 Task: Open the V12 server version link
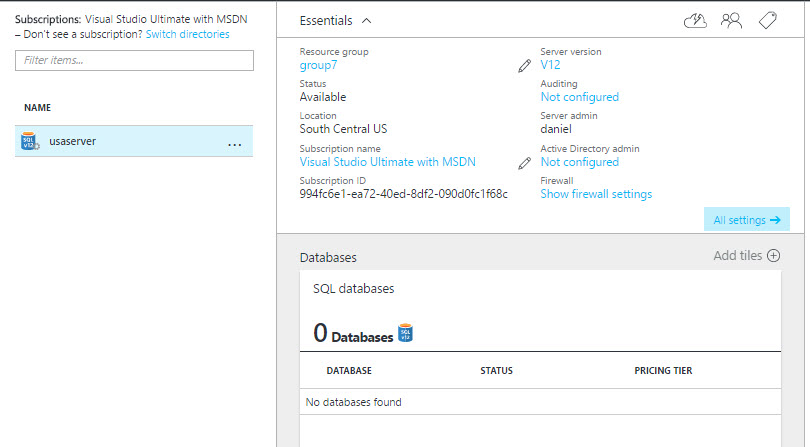[x=550, y=65]
